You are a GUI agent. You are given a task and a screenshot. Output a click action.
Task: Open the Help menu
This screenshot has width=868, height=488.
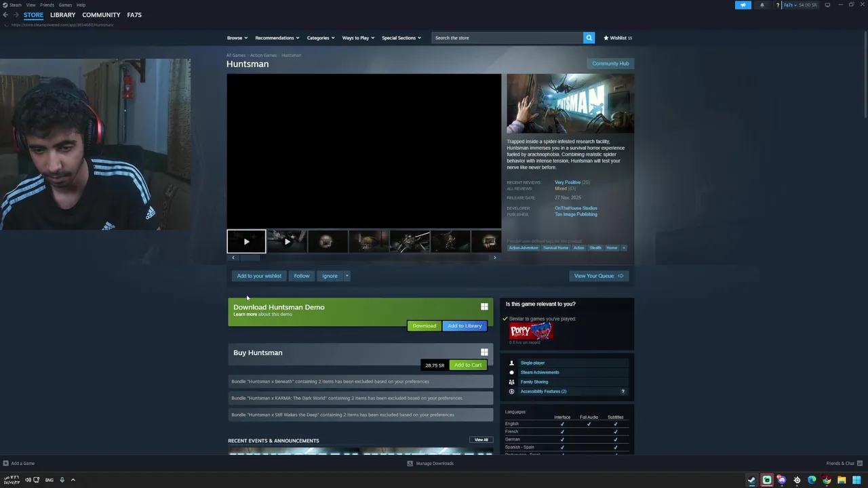tap(81, 5)
